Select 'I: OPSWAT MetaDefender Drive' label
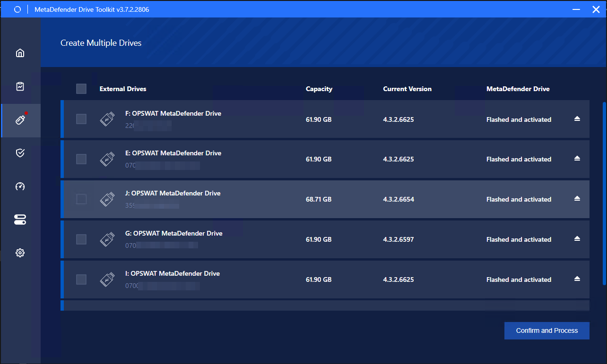607x364 pixels. click(173, 273)
